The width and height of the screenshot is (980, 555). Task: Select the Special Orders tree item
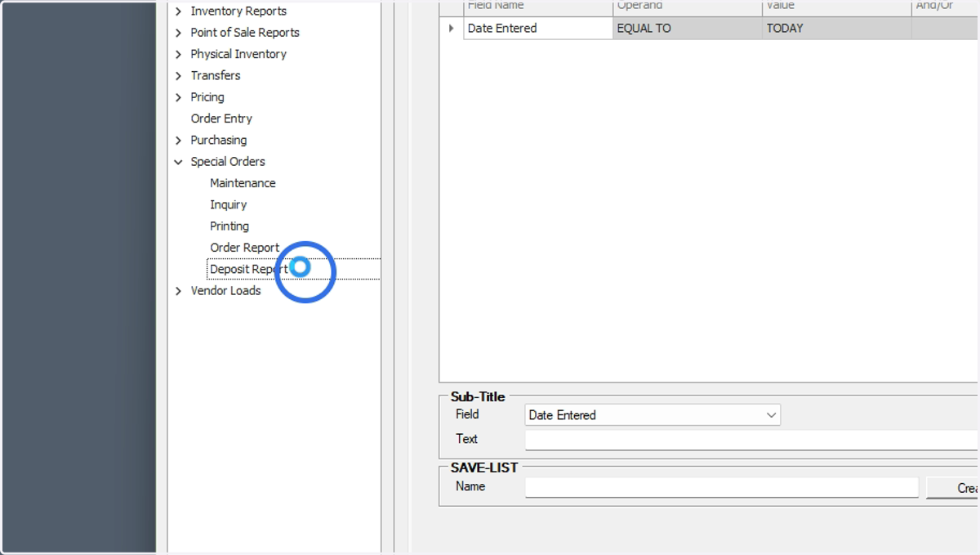228,162
